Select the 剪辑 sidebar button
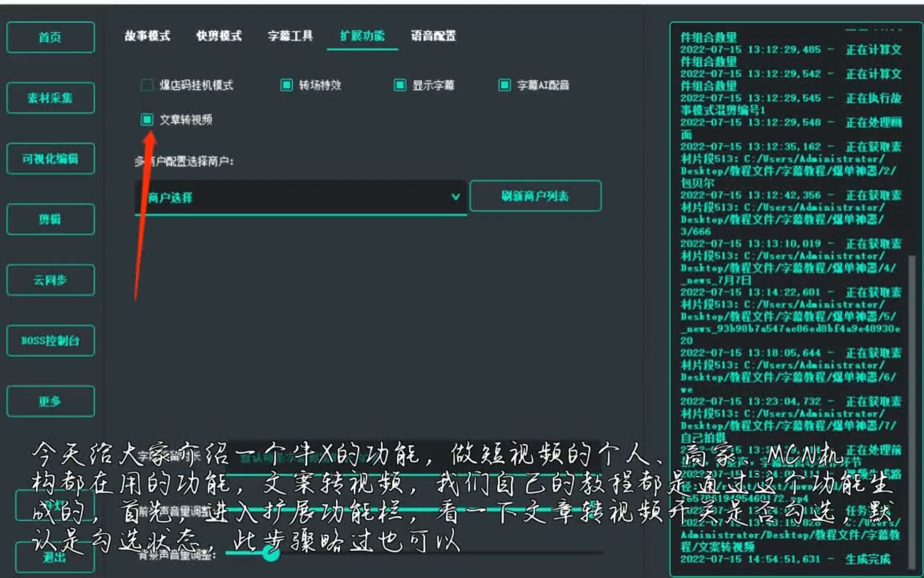 coord(50,219)
